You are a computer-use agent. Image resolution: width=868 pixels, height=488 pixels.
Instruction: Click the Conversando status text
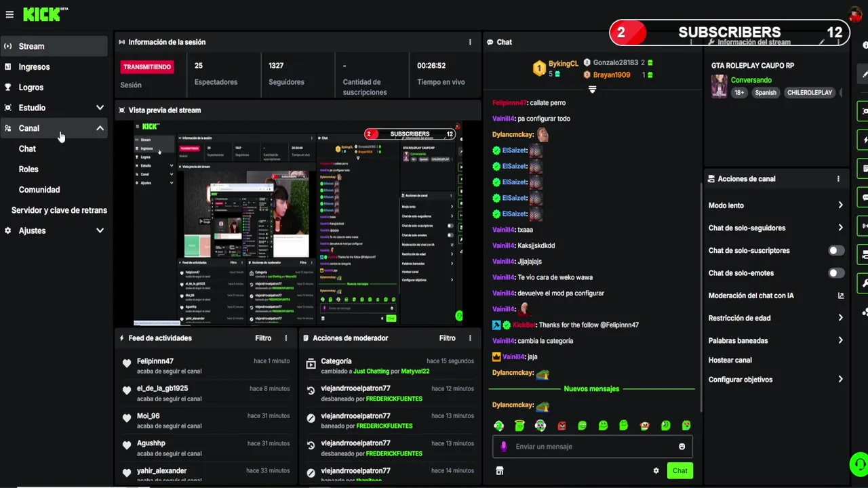[751, 80]
